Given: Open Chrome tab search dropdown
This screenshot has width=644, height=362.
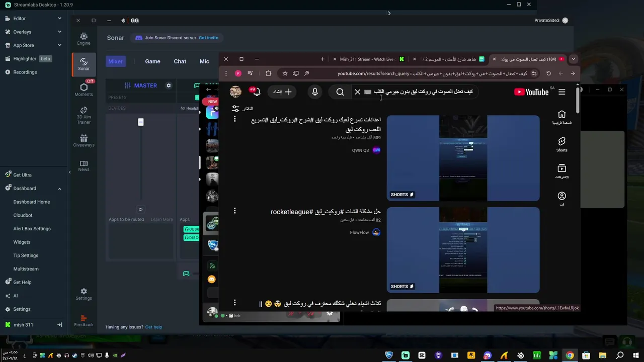Looking at the screenshot, I should pyautogui.click(x=573, y=59).
